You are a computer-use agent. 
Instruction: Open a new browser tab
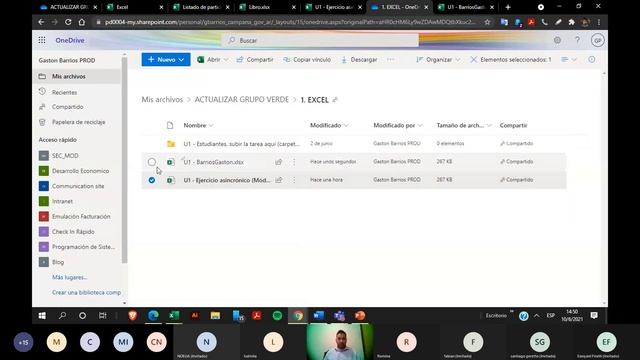click(x=508, y=7)
